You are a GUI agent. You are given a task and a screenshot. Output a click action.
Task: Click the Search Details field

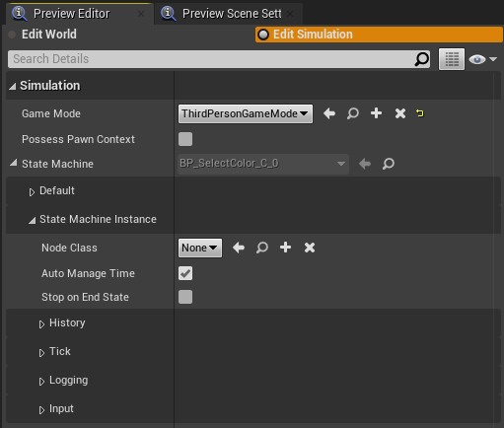tap(219, 59)
